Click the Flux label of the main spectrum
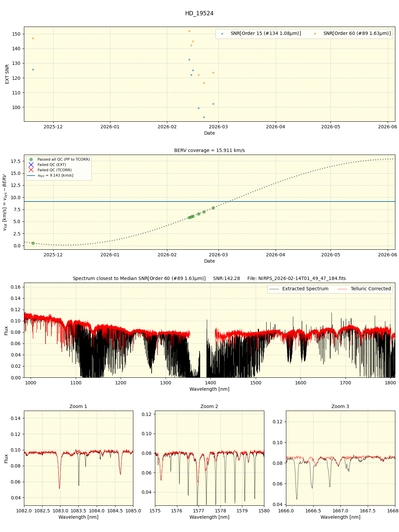 (6, 330)
